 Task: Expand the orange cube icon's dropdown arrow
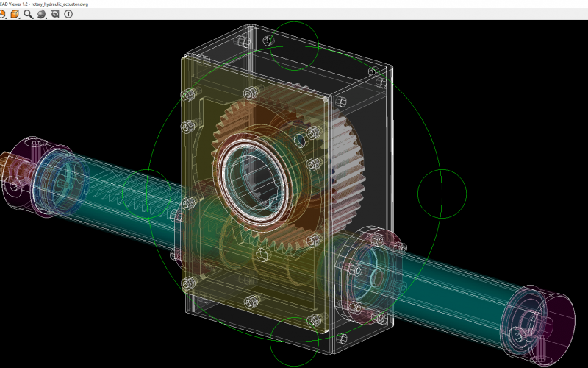point(20,16)
